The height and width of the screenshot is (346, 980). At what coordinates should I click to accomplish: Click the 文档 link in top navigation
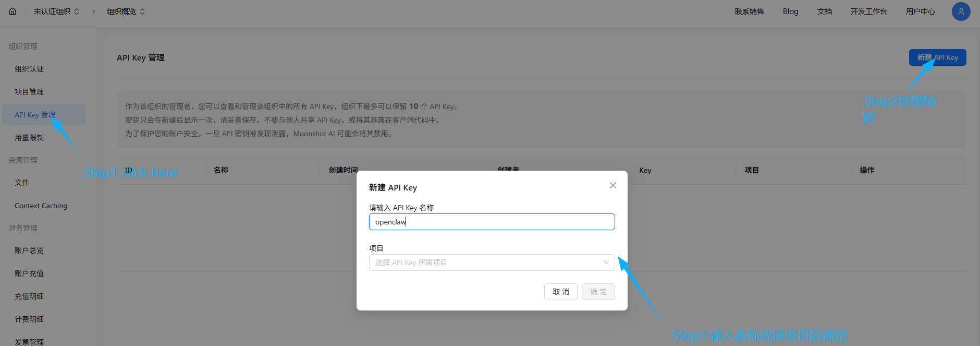click(824, 11)
